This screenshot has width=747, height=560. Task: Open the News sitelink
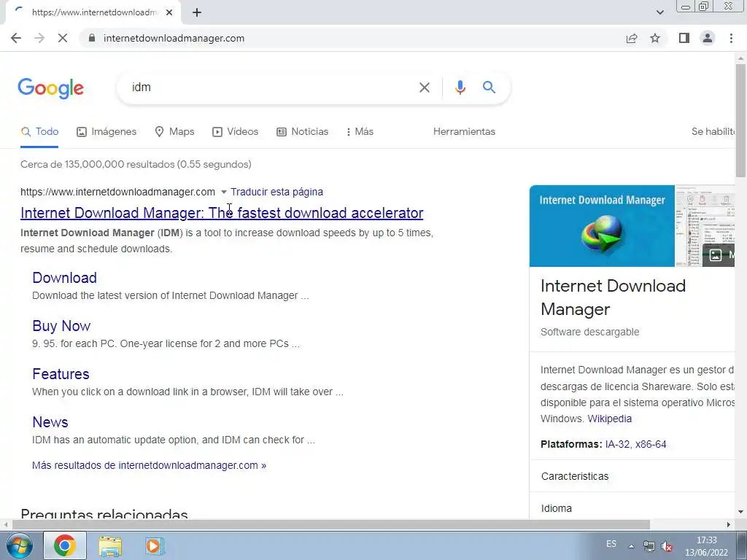click(x=50, y=422)
